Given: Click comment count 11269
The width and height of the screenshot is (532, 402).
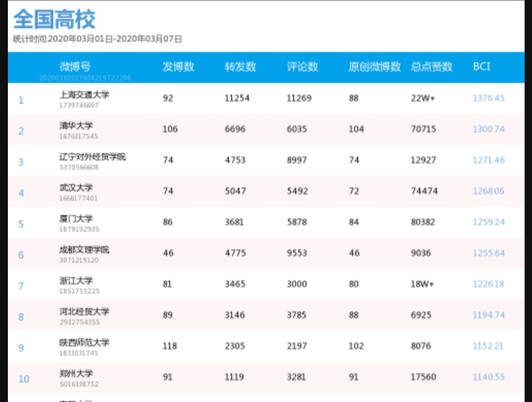Looking at the screenshot, I should (x=299, y=99).
